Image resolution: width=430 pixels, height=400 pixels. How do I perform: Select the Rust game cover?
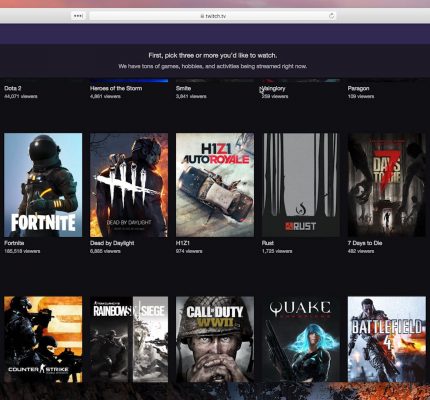(301, 185)
